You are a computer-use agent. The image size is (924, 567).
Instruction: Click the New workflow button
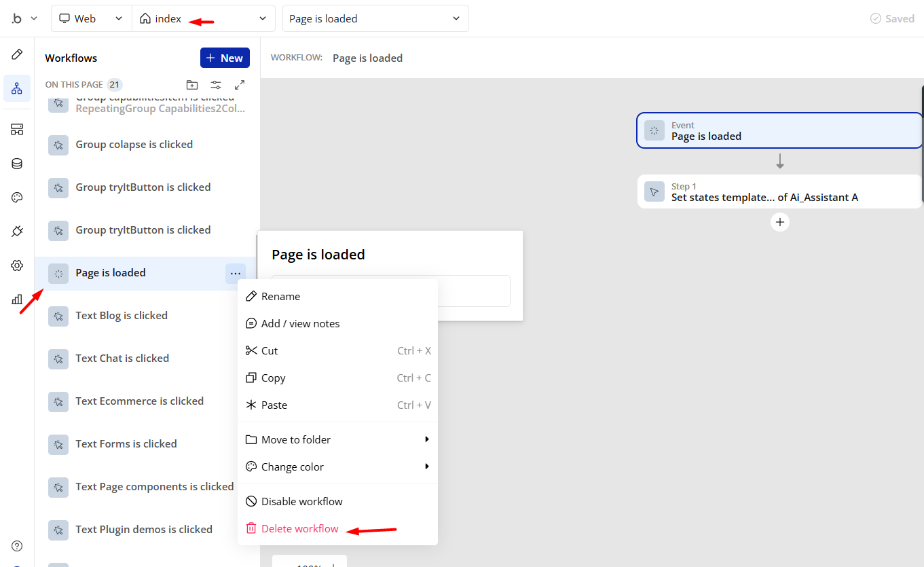point(225,58)
